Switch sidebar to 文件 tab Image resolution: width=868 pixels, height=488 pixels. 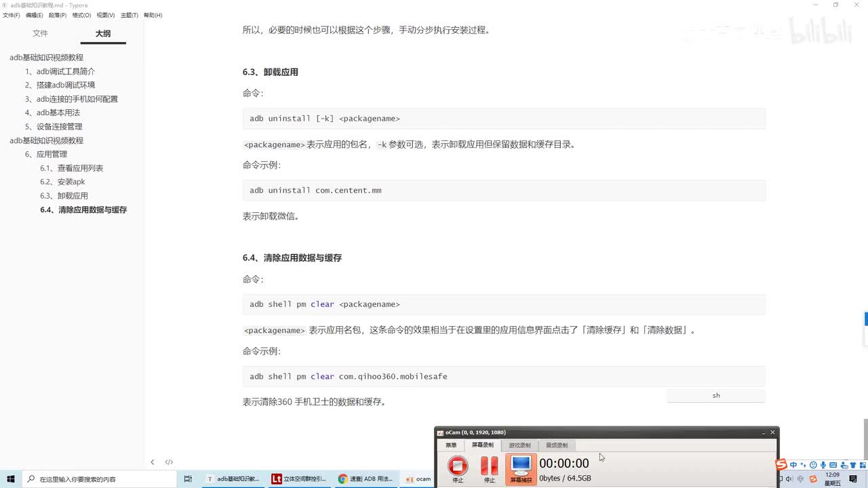40,33
